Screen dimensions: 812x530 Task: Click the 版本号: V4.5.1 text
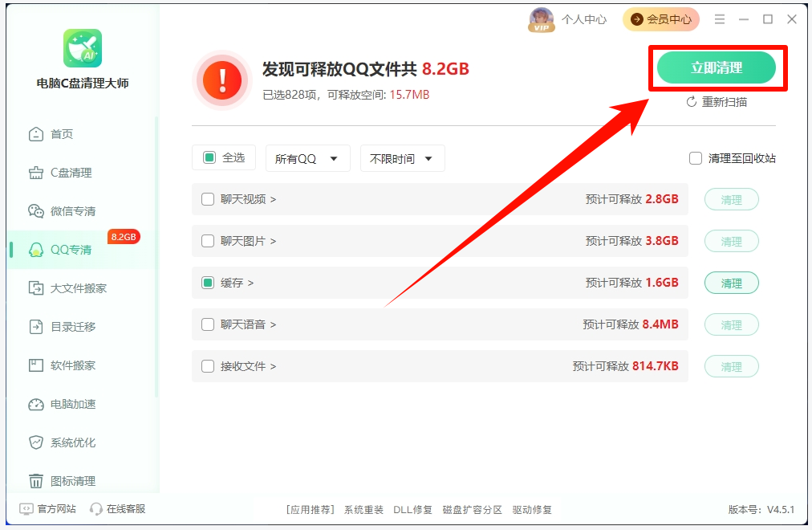761,510
